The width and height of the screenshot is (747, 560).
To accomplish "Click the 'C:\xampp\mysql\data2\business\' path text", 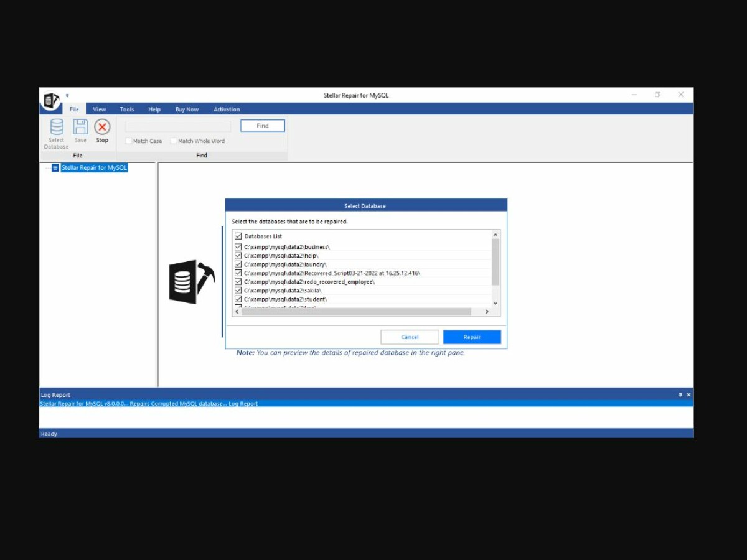I will click(287, 247).
